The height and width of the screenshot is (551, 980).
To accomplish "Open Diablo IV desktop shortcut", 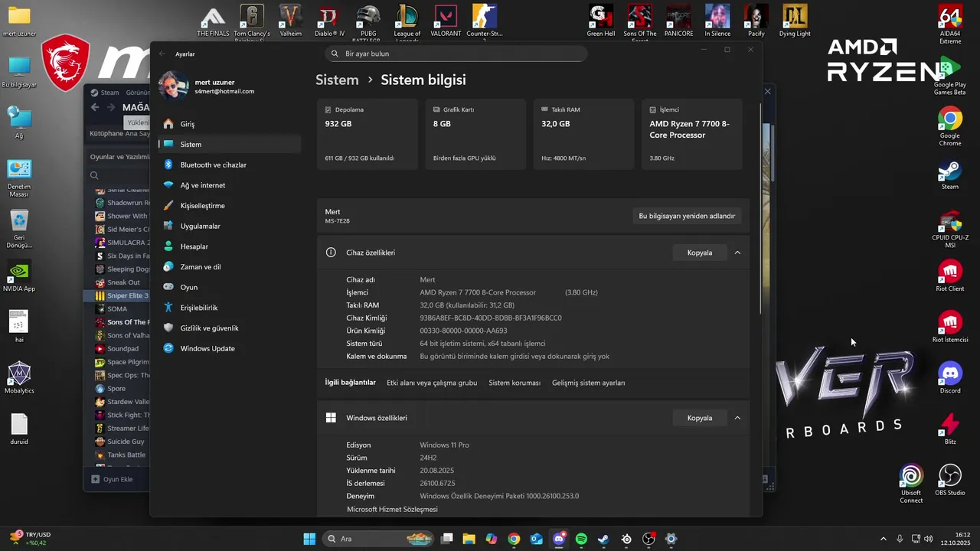I will pos(329,21).
